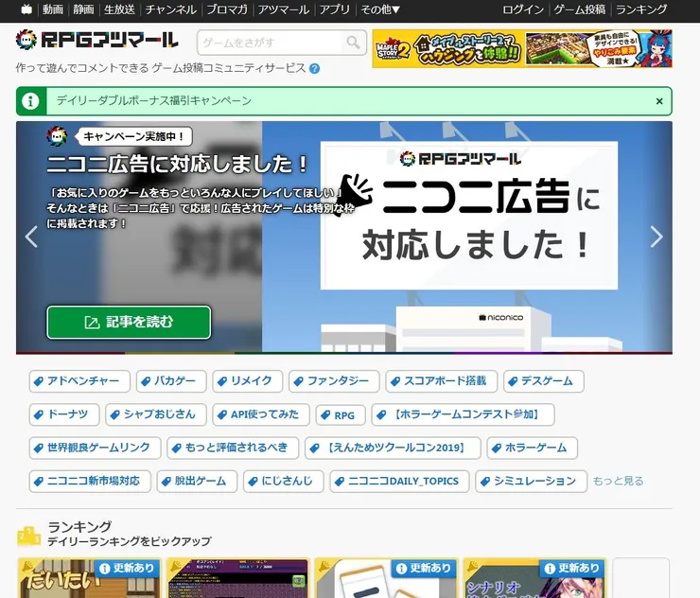Open the third ranking game with cards
The width and height of the screenshot is (700, 598).
(x=387, y=578)
